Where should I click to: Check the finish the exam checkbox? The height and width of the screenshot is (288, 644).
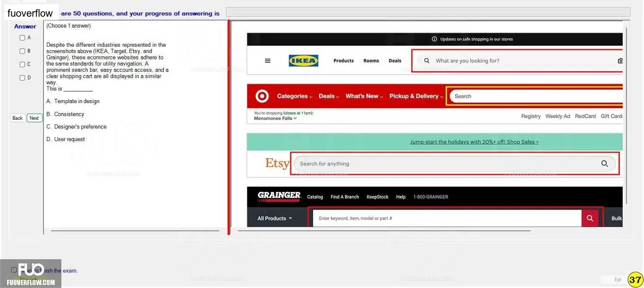click(14, 270)
